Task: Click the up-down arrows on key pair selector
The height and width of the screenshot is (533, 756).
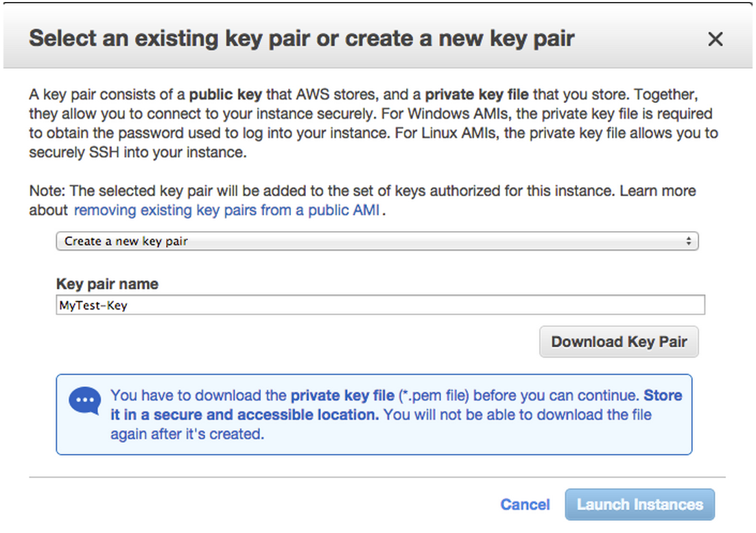Action: click(688, 241)
